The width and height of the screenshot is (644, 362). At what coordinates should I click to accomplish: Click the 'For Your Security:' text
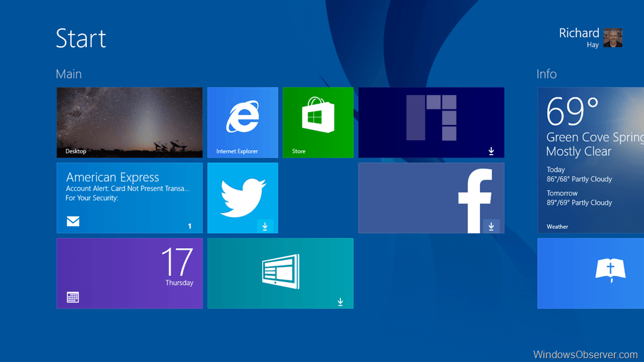92,198
